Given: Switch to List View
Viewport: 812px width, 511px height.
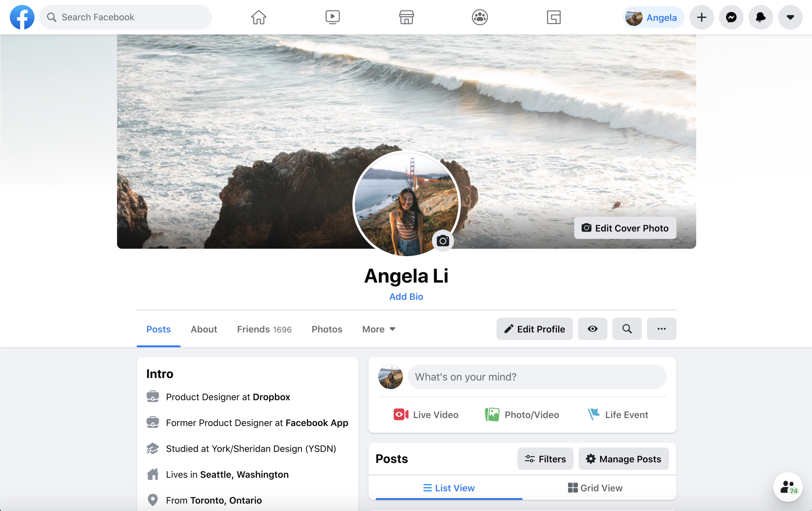Looking at the screenshot, I should tap(449, 488).
